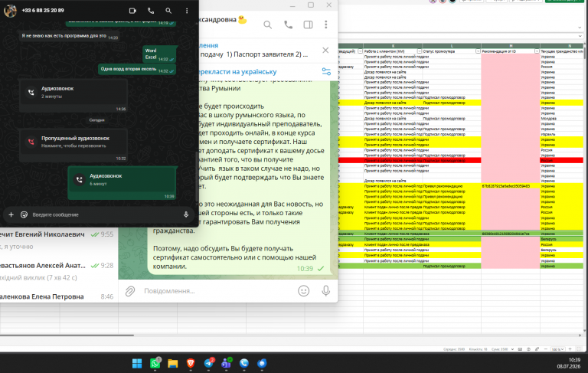Start a WhatsApp voice call from header

[151, 11]
